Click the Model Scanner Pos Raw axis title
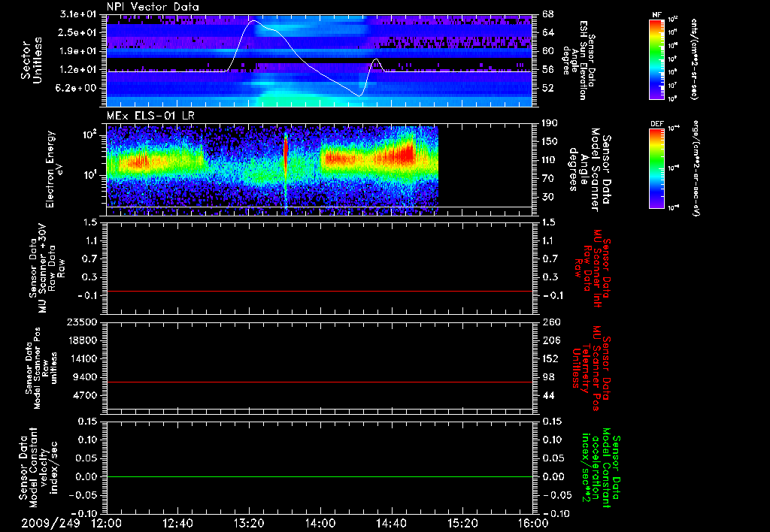Image resolution: width=770 pixels, height=532 pixels. pyautogui.click(x=41, y=368)
